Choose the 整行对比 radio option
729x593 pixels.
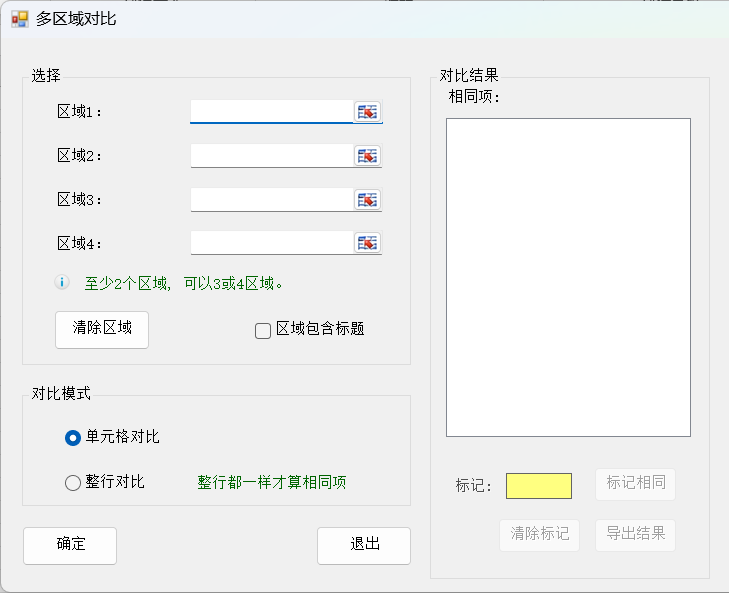click(x=73, y=482)
